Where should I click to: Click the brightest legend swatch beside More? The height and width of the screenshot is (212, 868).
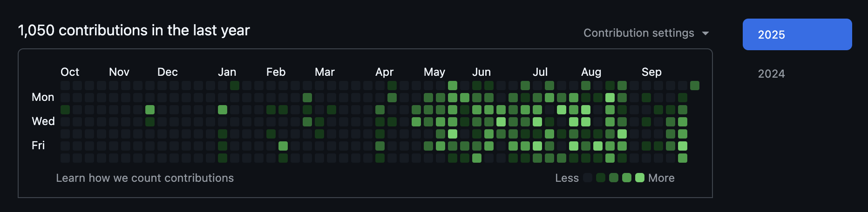point(640,178)
